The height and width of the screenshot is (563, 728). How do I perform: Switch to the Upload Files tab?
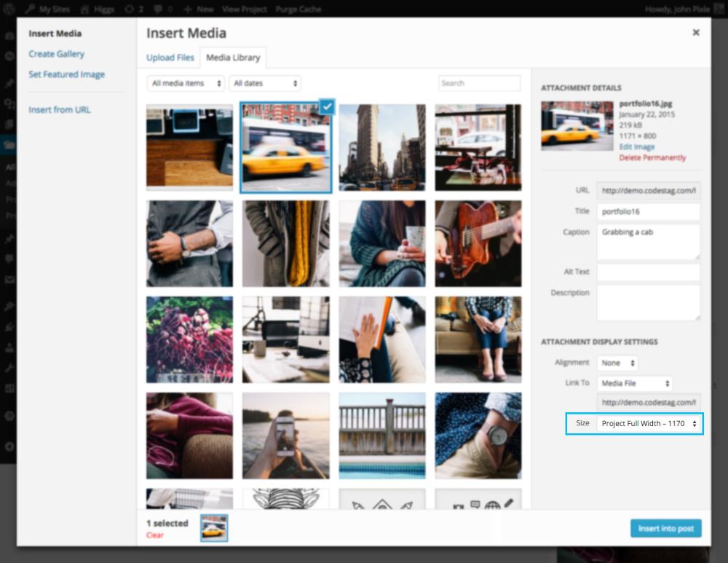point(170,58)
